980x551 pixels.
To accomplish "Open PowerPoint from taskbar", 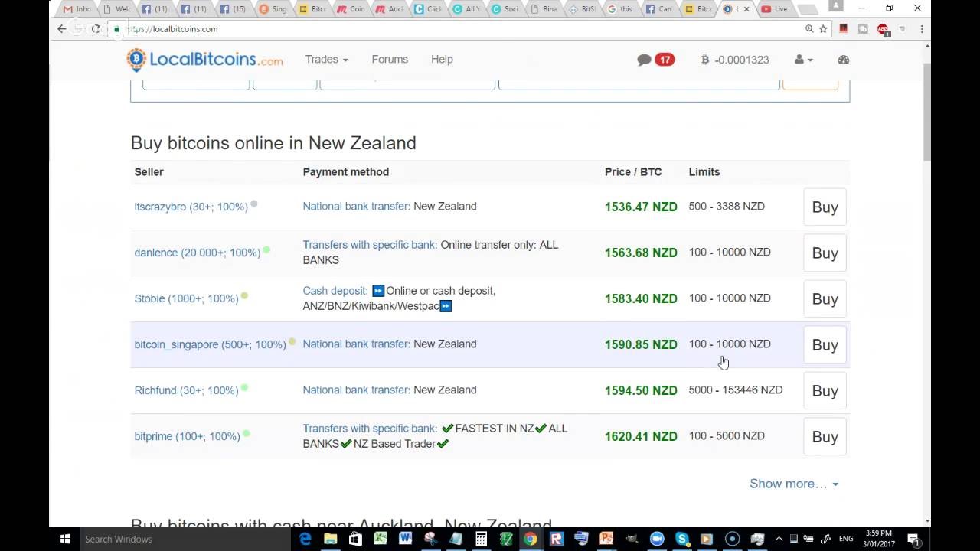I will click(x=606, y=539).
